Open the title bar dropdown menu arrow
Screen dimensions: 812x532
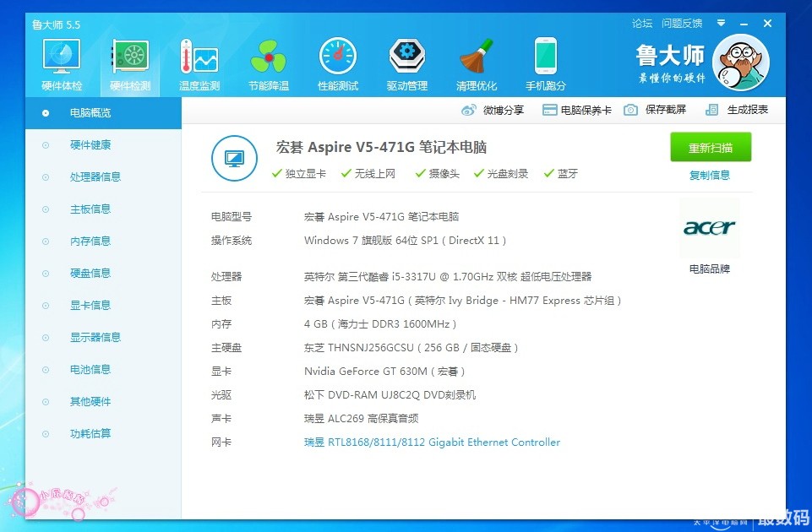[721, 24]
